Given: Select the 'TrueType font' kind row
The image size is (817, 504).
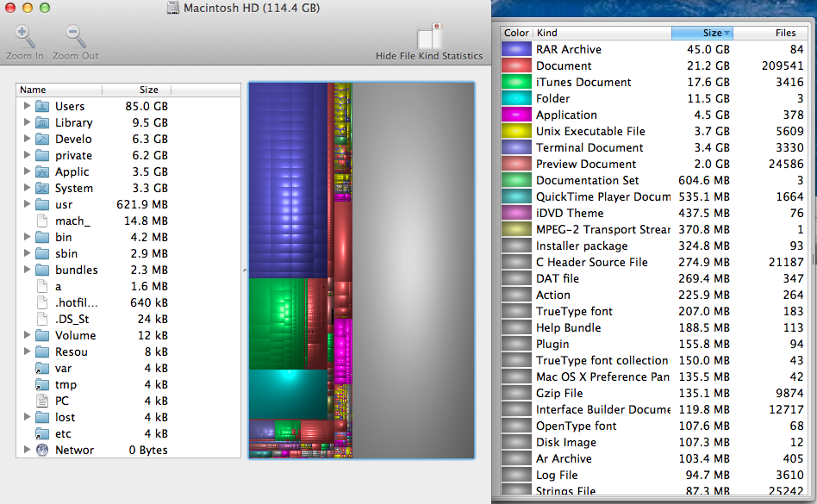Looking at the screenshot, I should pos(654,311).
